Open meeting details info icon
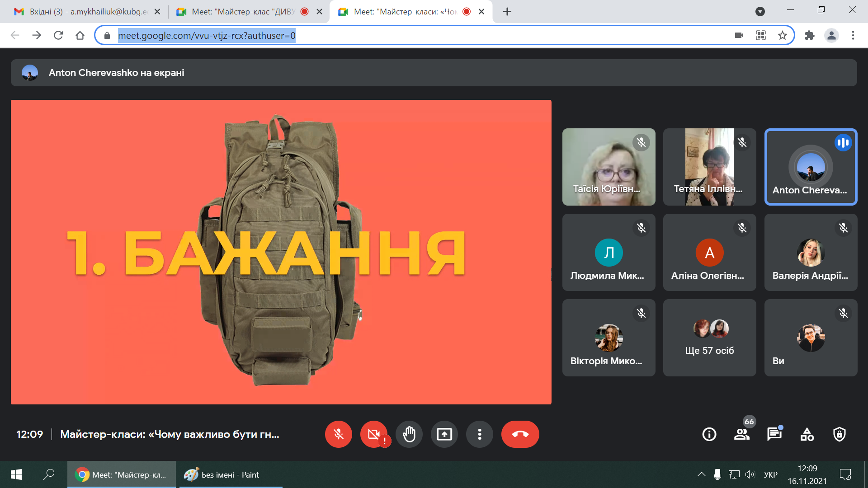 pyautogui.click(x=709, y=434)
